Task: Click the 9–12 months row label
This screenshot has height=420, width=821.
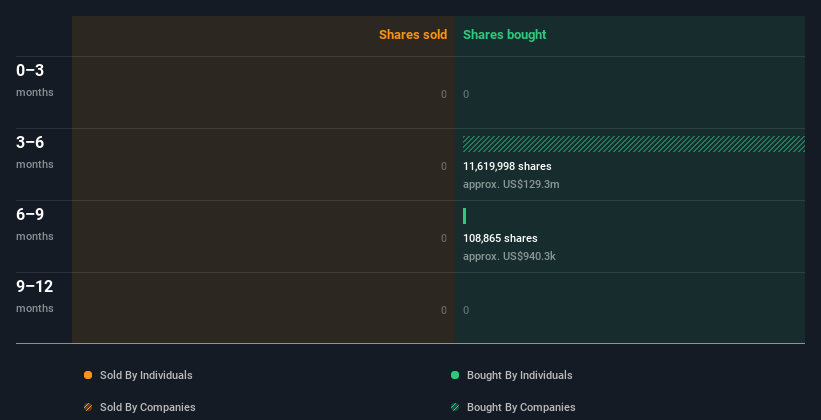Action: [35, 296]
